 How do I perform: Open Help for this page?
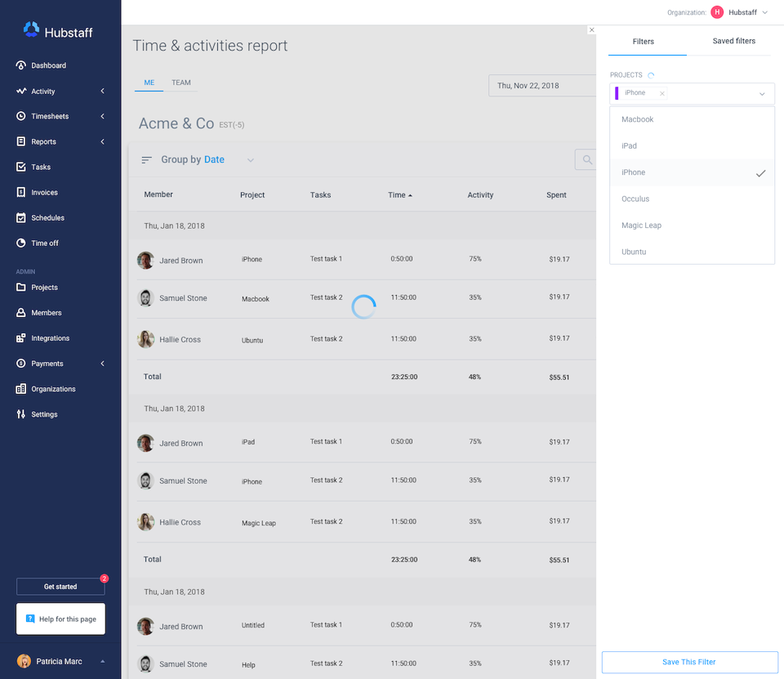60,619
